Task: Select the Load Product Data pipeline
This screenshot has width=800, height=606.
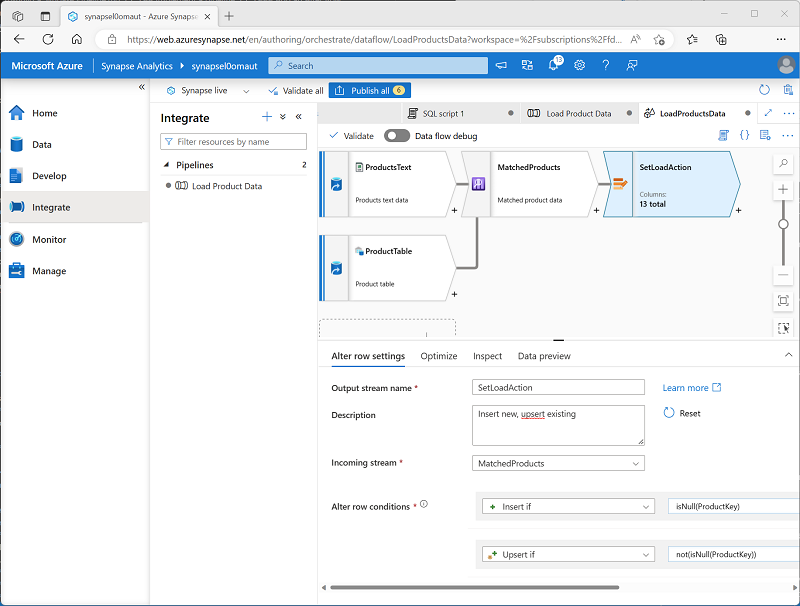Action: click(227, 186)
